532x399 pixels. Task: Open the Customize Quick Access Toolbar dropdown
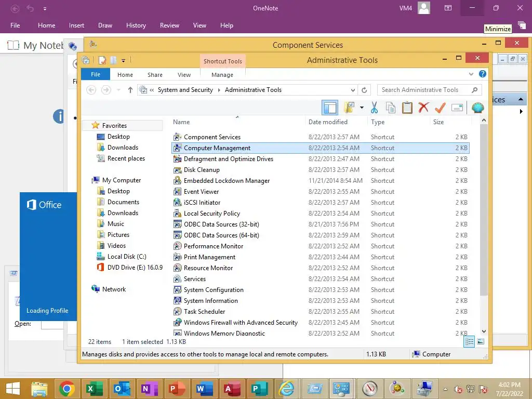pyautogui.click(x=123, y=61)
